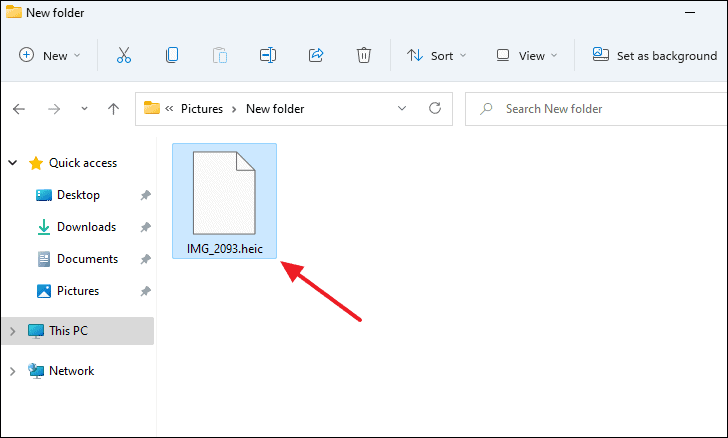Click the Delete trash icon

click(x=365, y=56)
